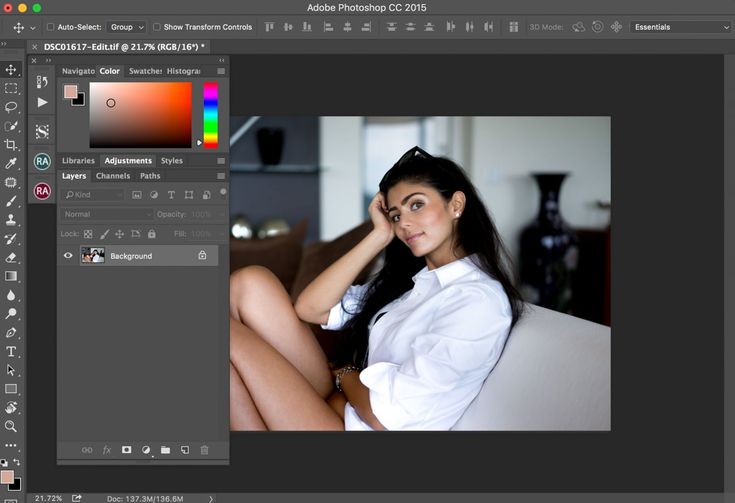Viewport: 735px width, 503px height.
Task: Select the Pen tool
Action: [11, 333]
